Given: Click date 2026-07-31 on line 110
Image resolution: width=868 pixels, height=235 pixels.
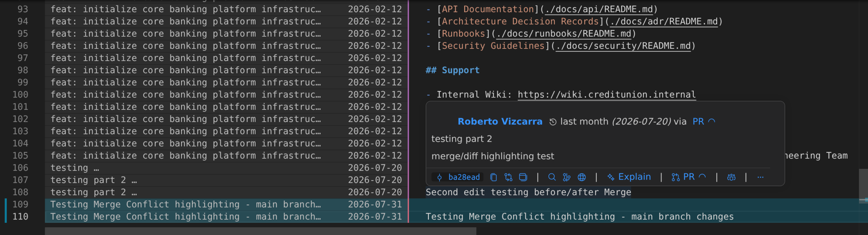Looking at the screenshot, I should (x=375, y=217).
